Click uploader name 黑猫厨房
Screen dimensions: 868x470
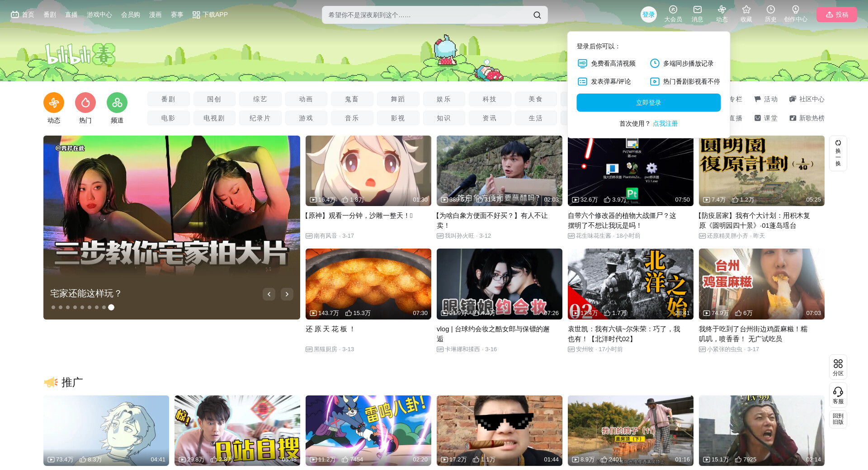(x=325, y=349)
